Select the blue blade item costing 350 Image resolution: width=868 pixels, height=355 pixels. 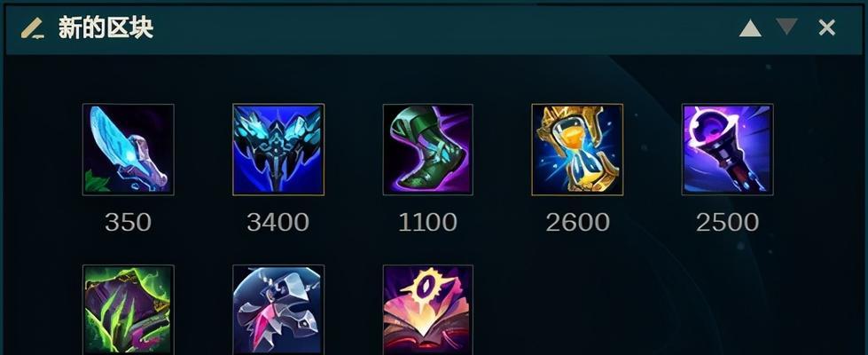(129, 149)
